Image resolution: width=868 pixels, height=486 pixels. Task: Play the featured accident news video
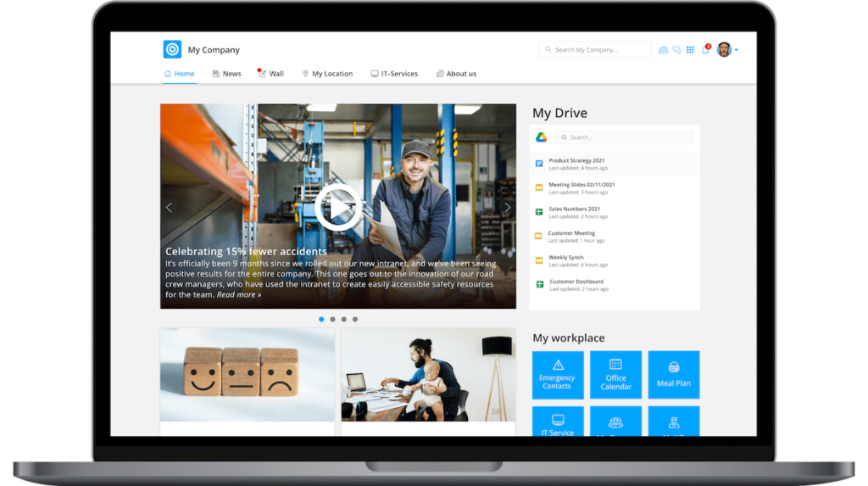337,208
